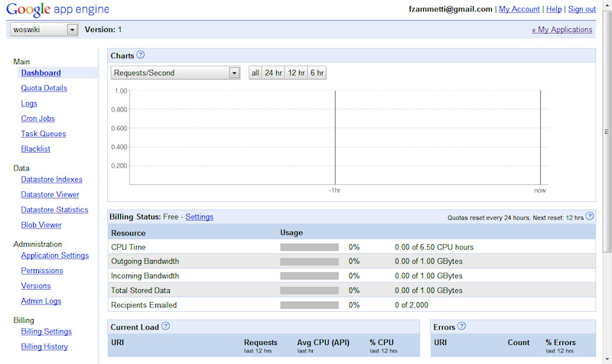Click the '-1hr' chart axis label
The image size is (612, 364).
[334, 190]
